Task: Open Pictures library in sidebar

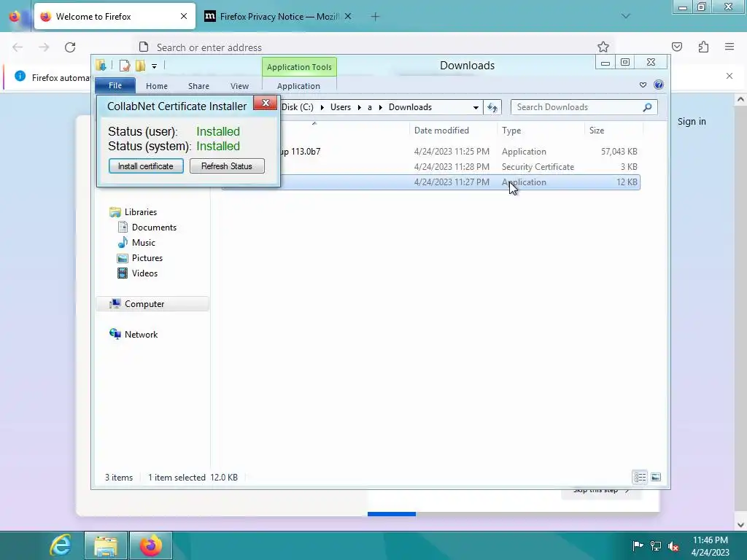Action: click(x=147, y=257)
